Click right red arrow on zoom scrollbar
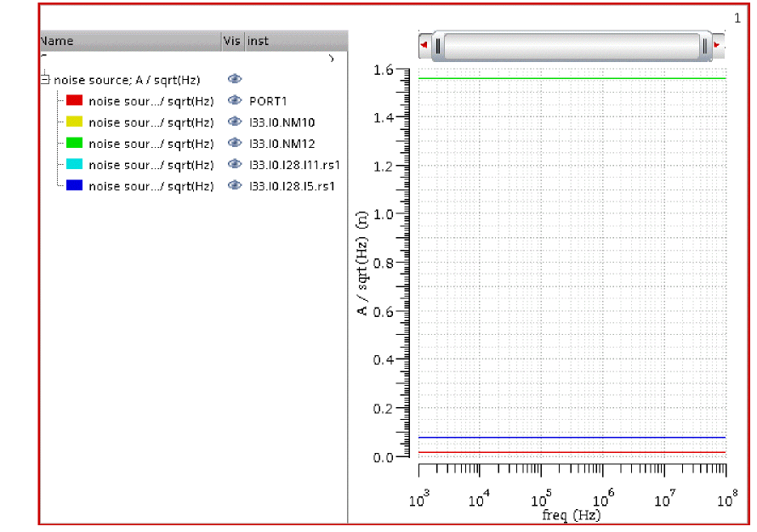757x532 pixels. (717, 45)
